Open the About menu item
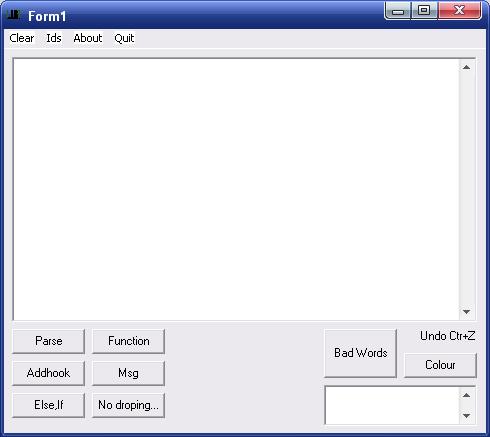The image size is (490, 437). click(x=88, y=38)
